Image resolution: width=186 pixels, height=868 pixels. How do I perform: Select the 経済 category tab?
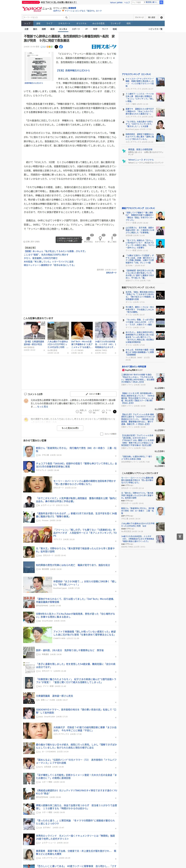[52, 29]
